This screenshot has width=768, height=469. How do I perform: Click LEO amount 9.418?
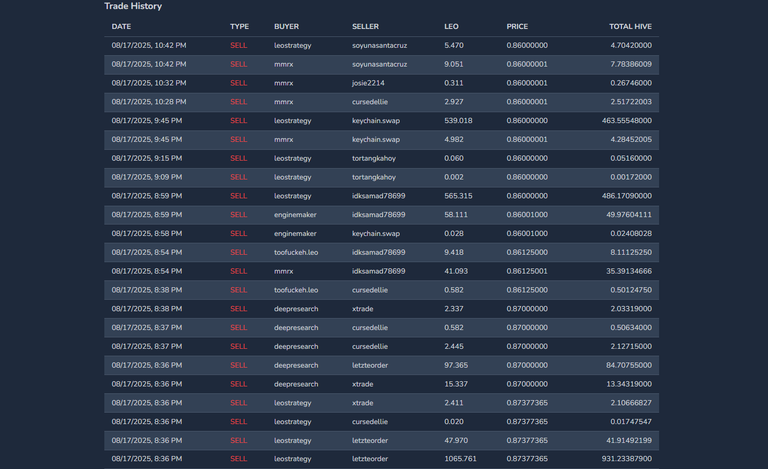(454, 253)
